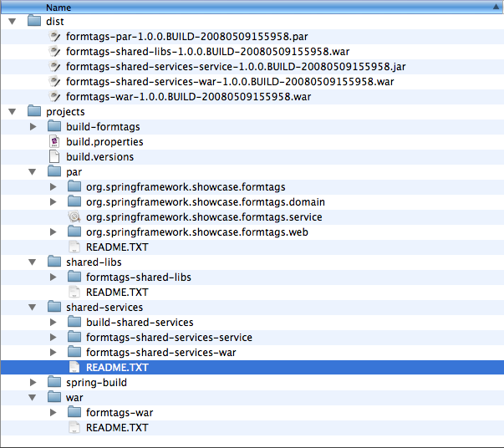
Task: Click the formtags-war .war archive icon
Action: tap(54, 96)
